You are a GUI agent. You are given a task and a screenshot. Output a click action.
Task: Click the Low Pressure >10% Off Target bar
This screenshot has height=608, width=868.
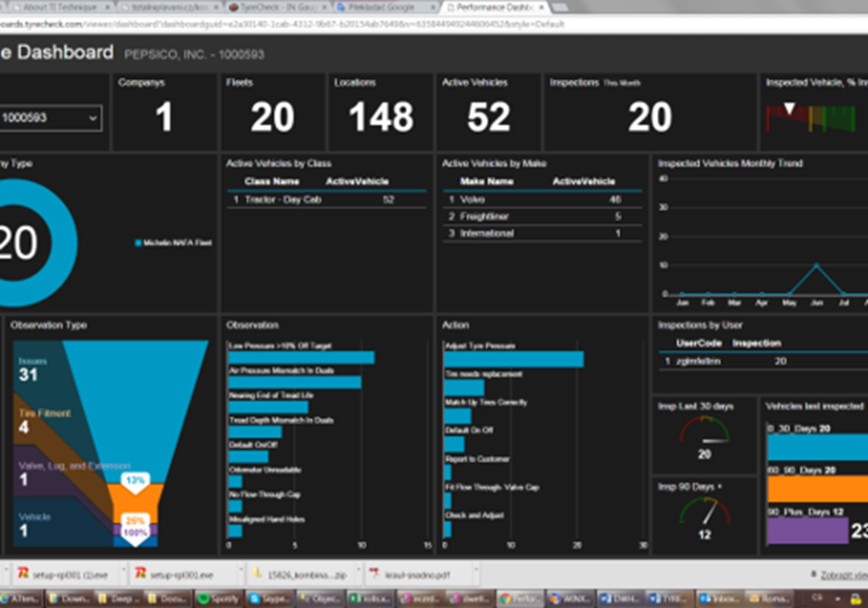pos(301,358)
